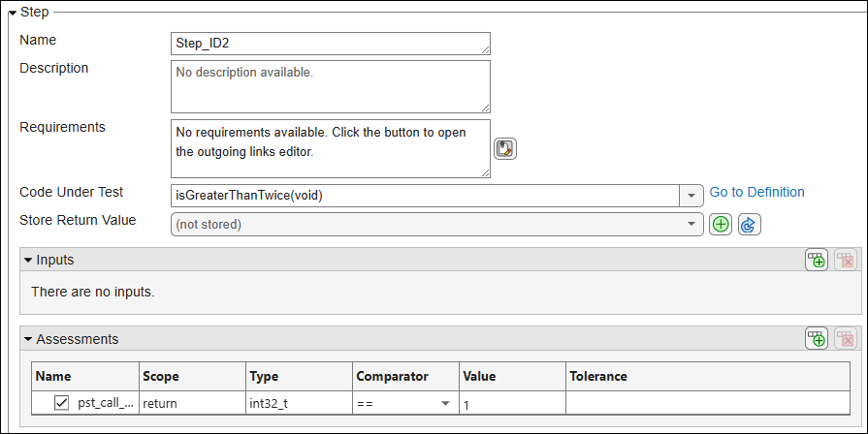Open the outgoing links editor icon
Viewport: 868px width, 434px height.
click(505, 149)
